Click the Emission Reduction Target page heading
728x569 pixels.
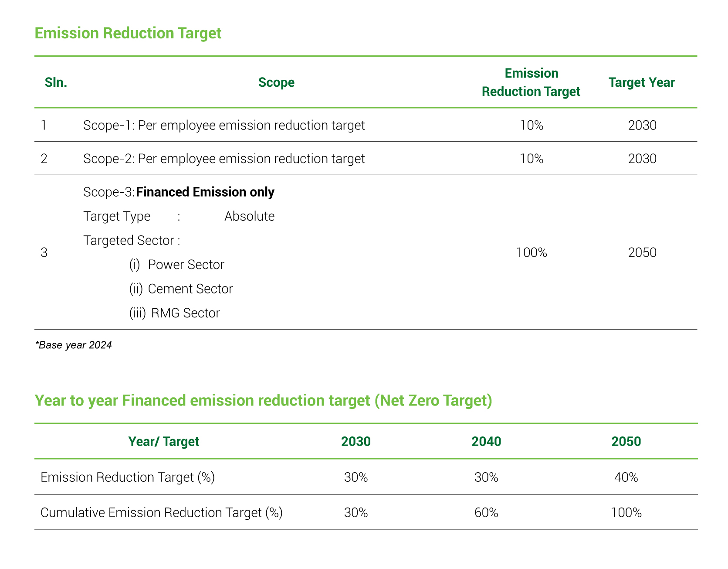click(128, 34)
